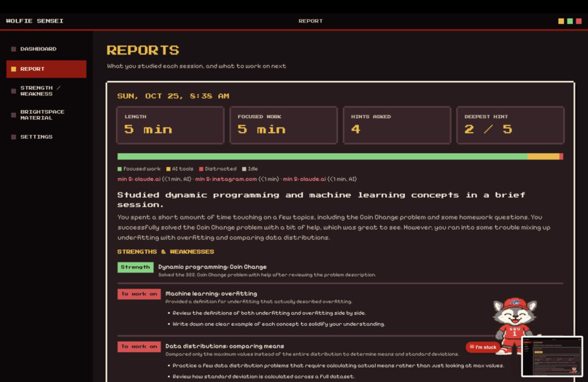The width and height of the screenshot is (588, 382).
Task: Click the Length 5 min stat card
Action: click(170, 125)
